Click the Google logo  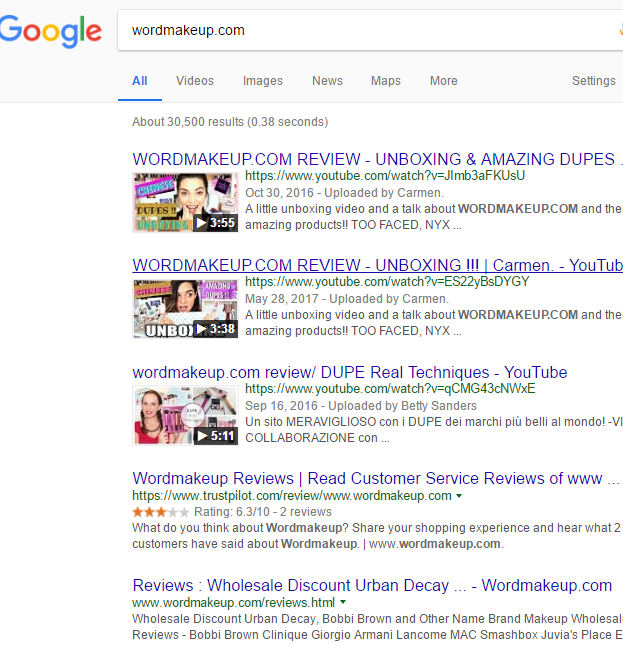click(51, 31)
